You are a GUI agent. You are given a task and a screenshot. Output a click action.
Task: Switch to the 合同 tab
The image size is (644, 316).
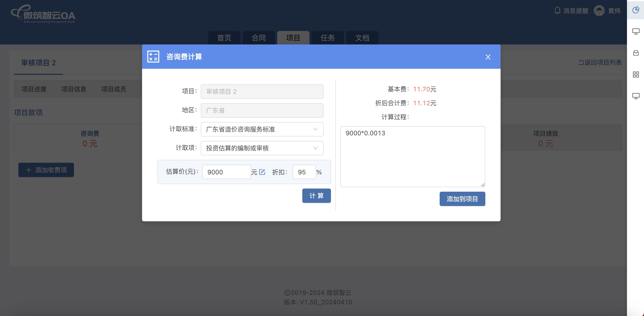pyautogui.click(x=259, y=38)
